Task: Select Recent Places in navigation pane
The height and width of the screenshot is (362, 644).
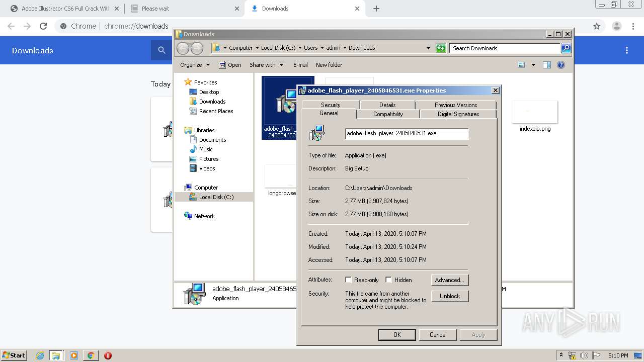Action: (216, 111)
